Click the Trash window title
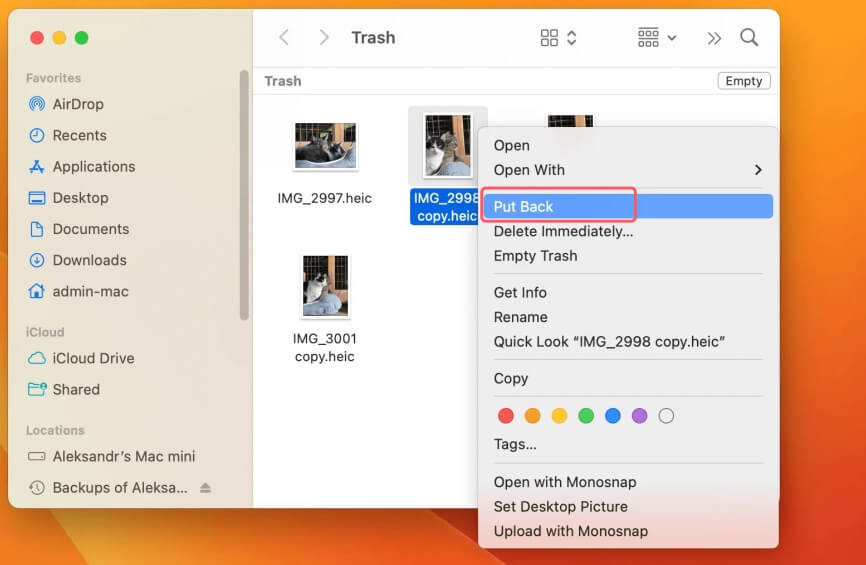Viewport: 866px width, 565px height. click(373, 38)
